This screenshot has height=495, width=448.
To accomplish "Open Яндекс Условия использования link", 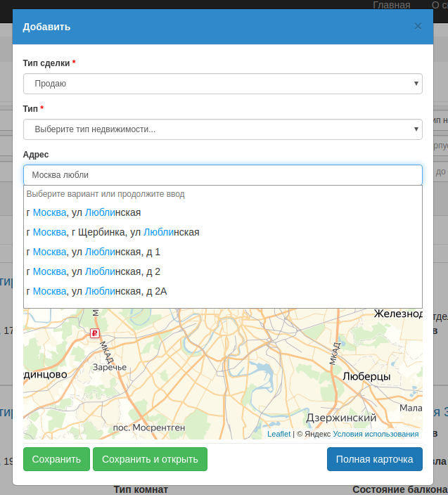I will pyautogui.click(x=376, y=434).
